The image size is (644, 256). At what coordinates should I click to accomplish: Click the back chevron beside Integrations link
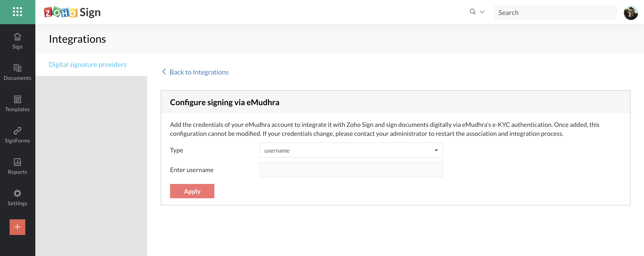click(x=164, y=72)
